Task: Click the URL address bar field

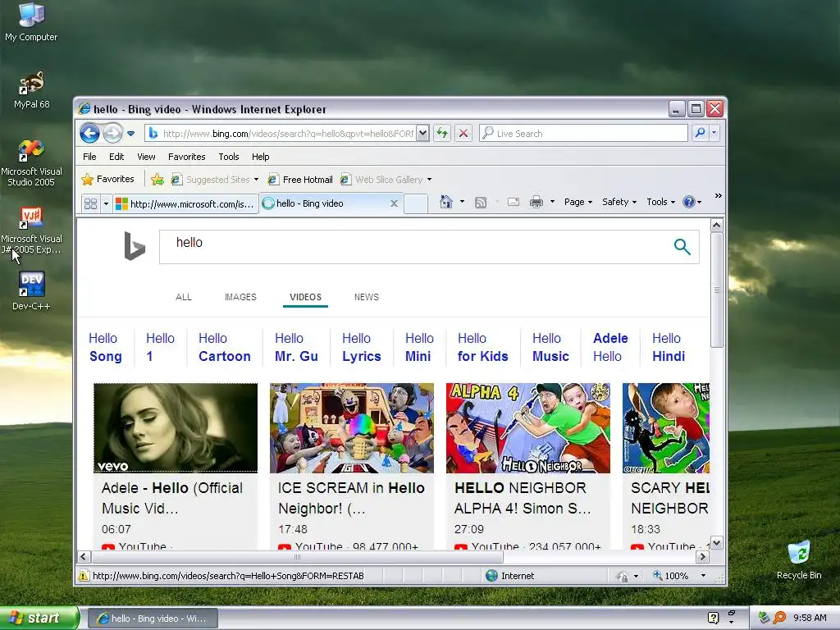Action: click(286, 133)
